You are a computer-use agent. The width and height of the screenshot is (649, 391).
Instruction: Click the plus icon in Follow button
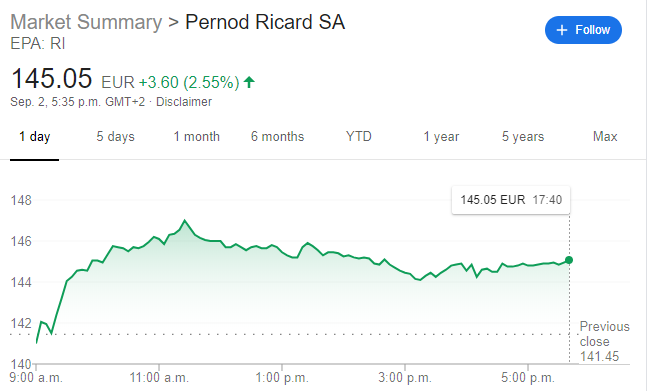(x=561, y=30)
